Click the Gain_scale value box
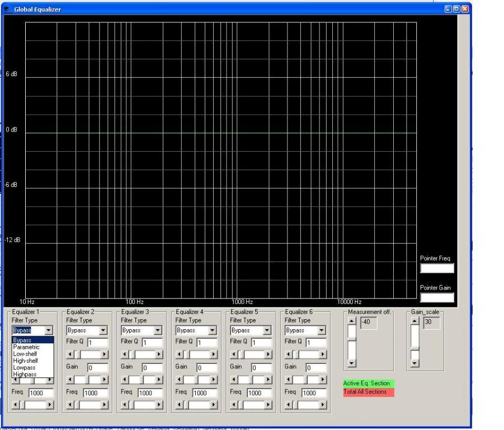This screenshot has width=504, height=430. point(431,322)
